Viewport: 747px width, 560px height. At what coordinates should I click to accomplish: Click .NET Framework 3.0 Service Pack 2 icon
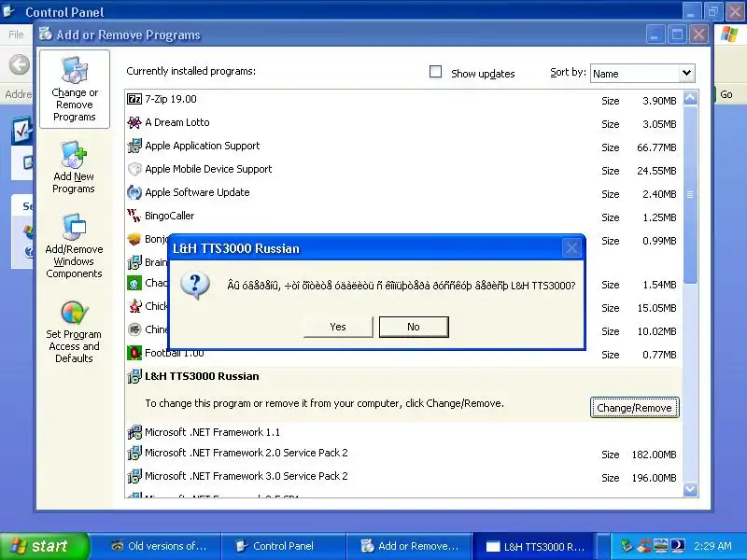tap(134, 476)
